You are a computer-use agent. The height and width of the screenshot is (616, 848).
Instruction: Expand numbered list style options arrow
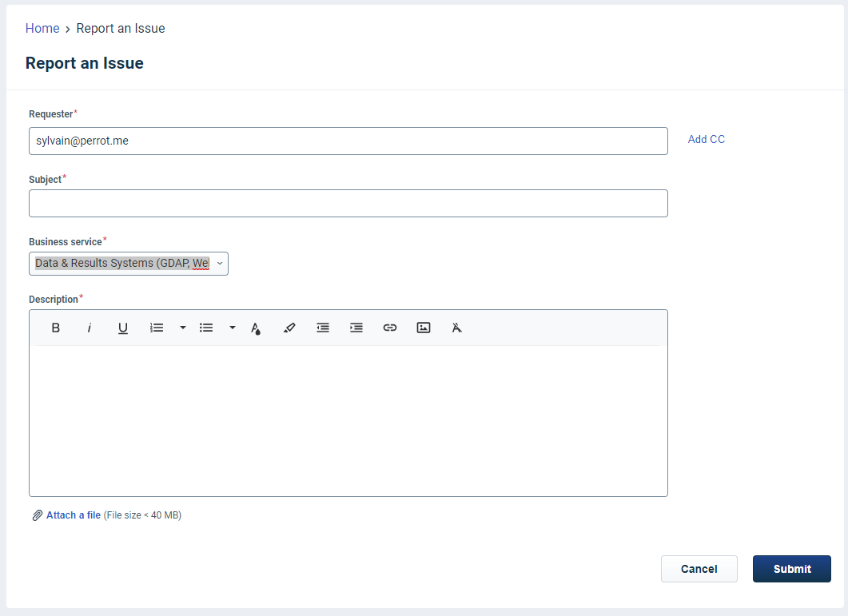tap(183, 328)
